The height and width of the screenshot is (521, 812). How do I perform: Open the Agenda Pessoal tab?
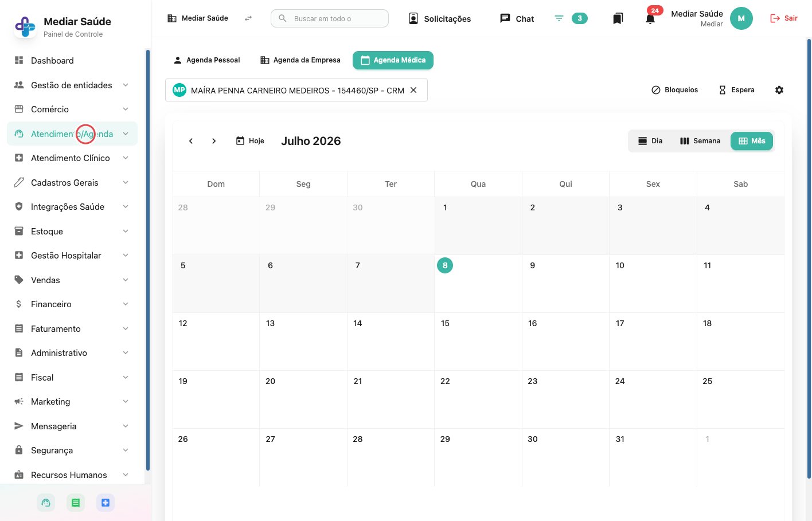206,60
